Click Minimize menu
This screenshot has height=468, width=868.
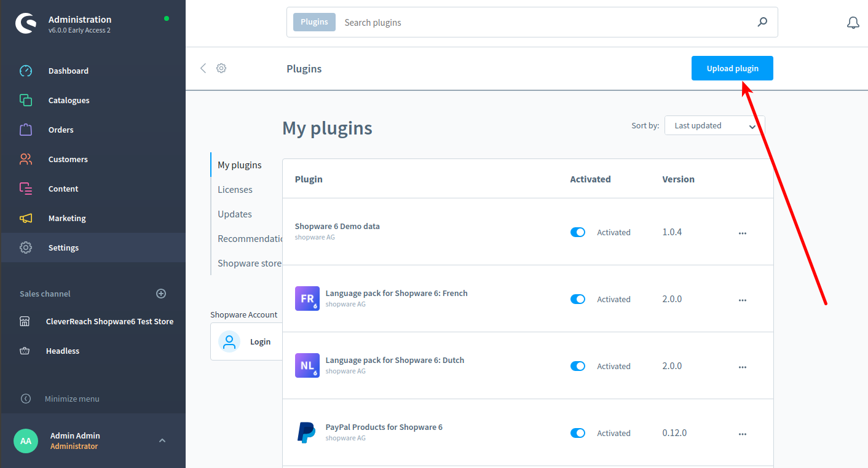coord(72,399)
